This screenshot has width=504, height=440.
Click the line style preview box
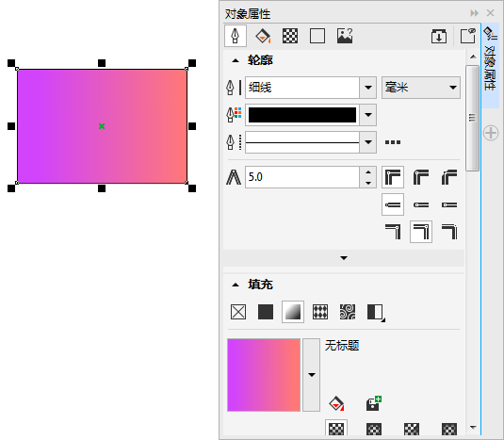click(x=302, y=142)
